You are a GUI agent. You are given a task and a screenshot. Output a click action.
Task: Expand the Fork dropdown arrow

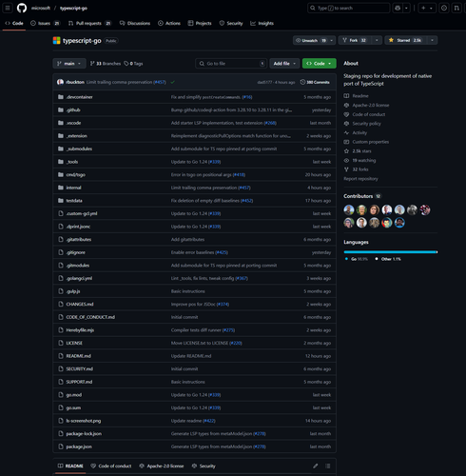click(377, 40)
